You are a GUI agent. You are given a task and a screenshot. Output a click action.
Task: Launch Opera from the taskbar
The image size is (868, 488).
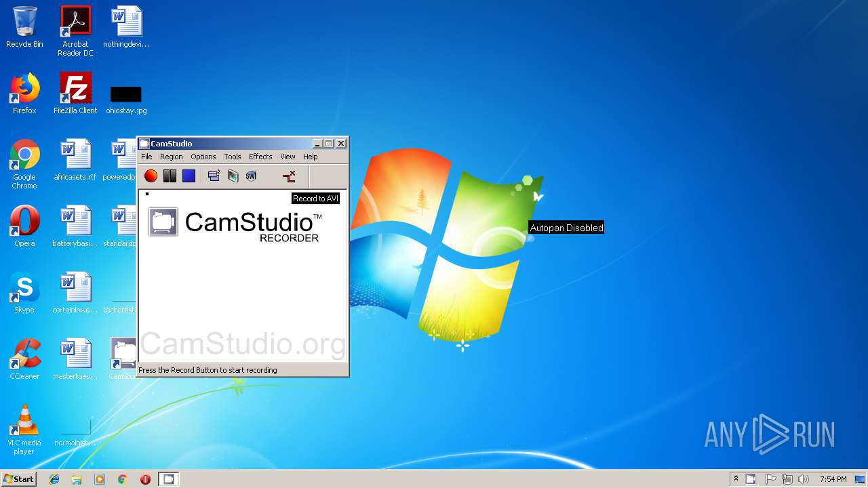click(x=145, y=479)
